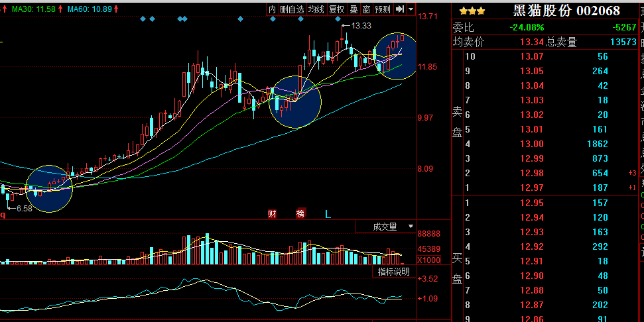Toggle the 均线 moving average lines

pos(316,9)
